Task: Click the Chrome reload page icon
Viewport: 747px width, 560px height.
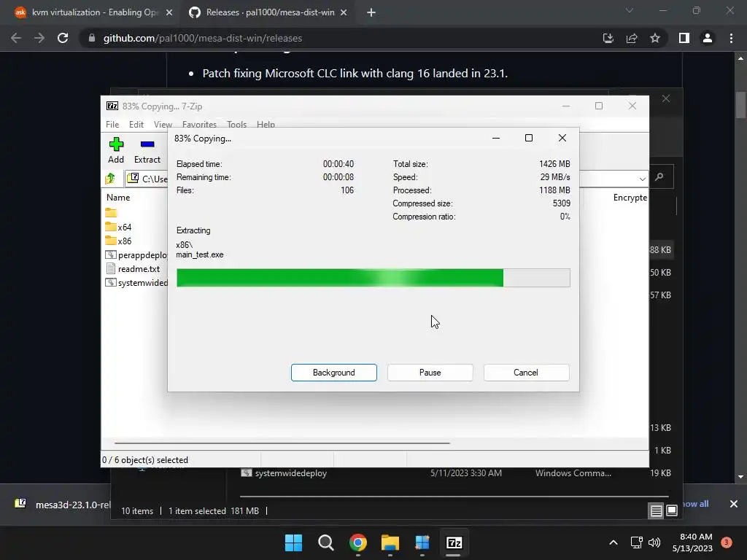Action: [x=63, y=38]
